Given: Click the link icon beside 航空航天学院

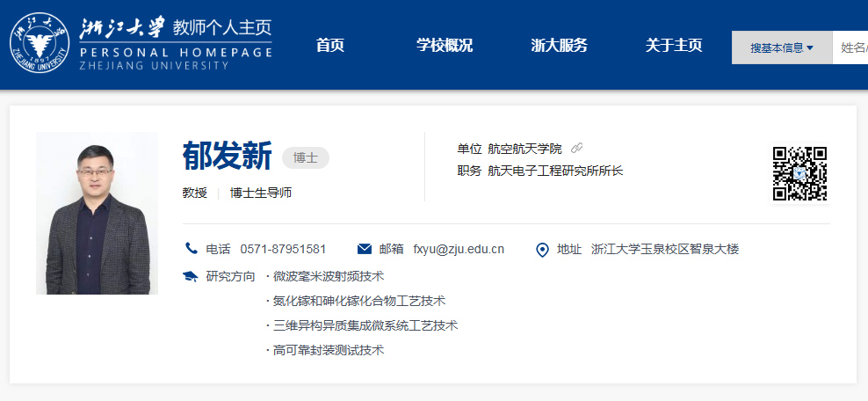Looking at the screenshot, I should pos(577,148).
